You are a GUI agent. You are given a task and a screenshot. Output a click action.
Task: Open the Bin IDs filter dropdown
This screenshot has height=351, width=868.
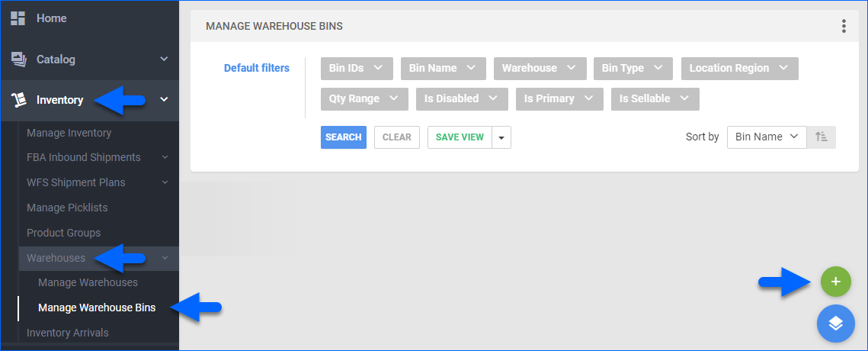tap(356, 68)
